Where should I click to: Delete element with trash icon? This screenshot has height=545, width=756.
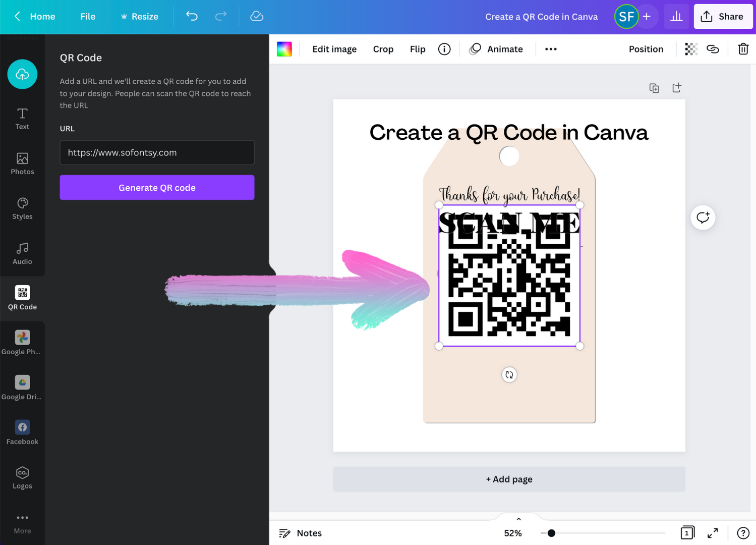[x=743, y=49]
